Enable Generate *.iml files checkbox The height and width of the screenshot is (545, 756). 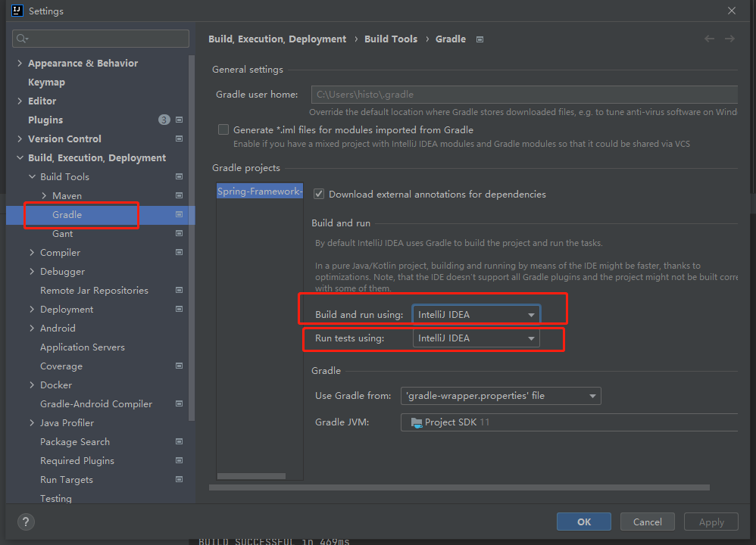pyautogui.click(x=223, y=129)
